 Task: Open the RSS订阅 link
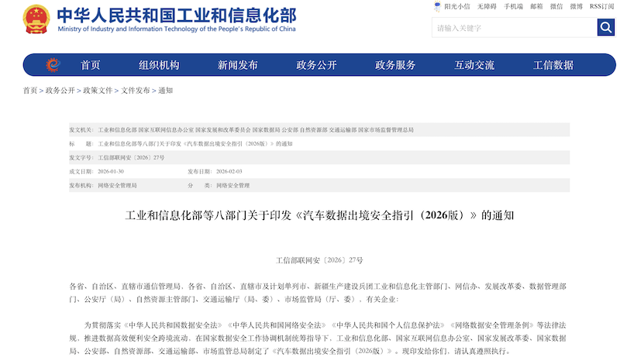click(x=602, y=6)
